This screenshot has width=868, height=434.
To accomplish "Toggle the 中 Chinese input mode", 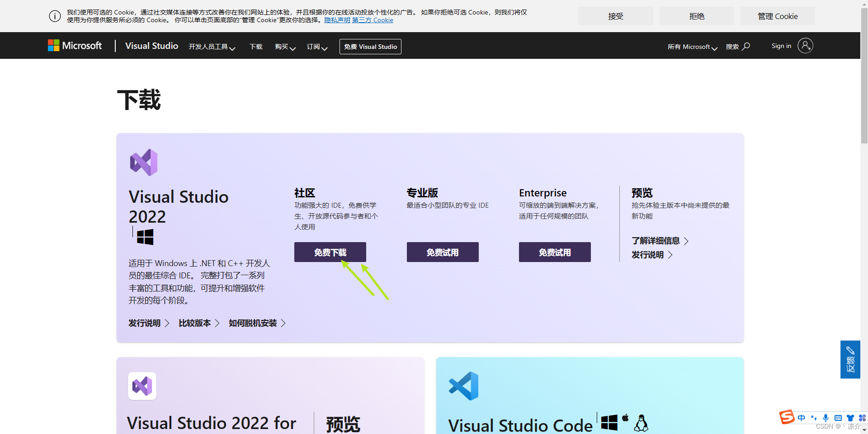I will (802, 418).
